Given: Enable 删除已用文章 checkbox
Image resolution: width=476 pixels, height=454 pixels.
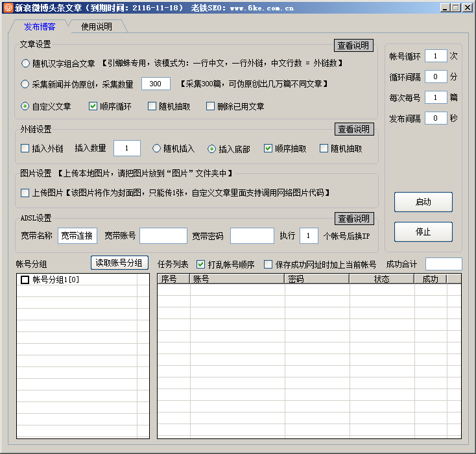Looking at the screenshot, I should pos(210,106).
